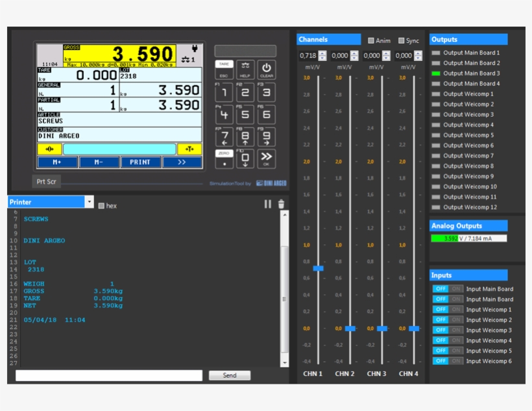Tap keypad key 1 (F1)
The image size is (532, 411).
point(224,92)
